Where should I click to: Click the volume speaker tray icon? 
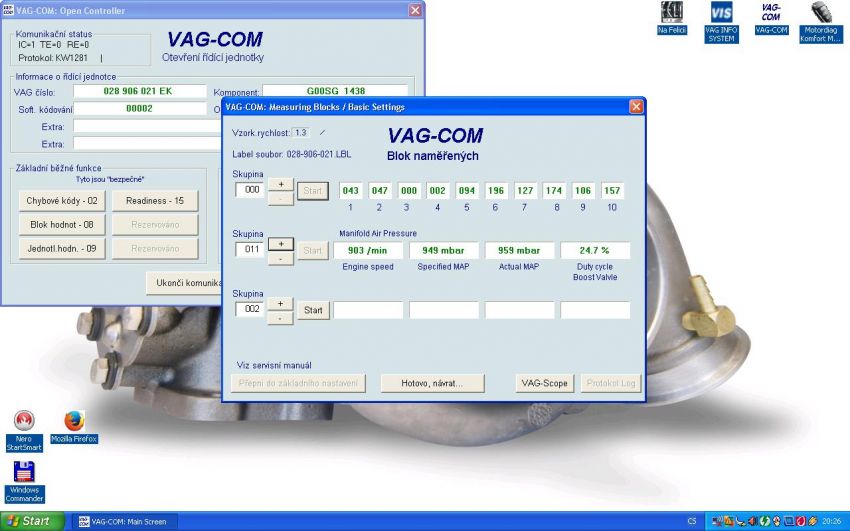[752, 521]
